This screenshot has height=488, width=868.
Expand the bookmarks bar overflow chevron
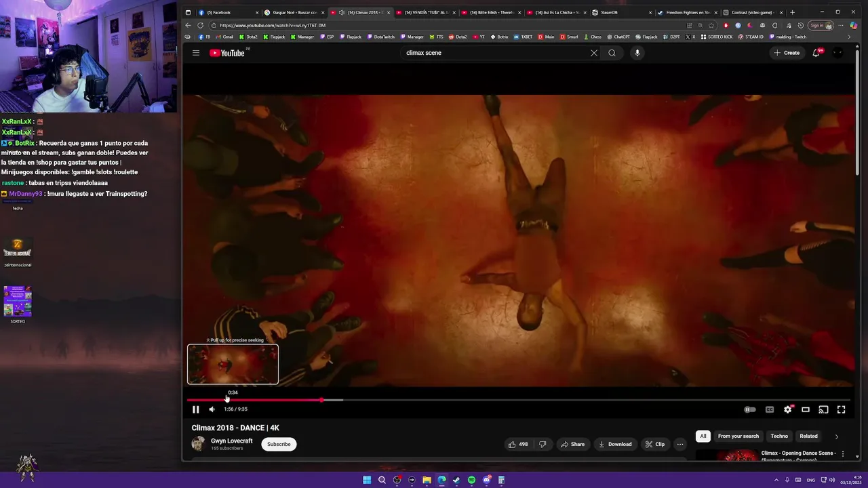coord(849,37)
